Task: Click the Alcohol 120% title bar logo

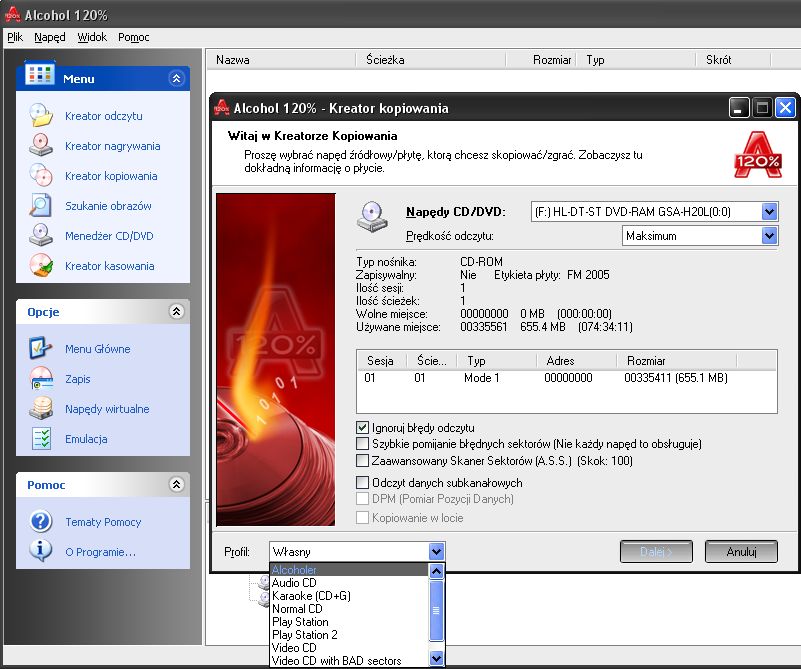Action: (12, 15)
